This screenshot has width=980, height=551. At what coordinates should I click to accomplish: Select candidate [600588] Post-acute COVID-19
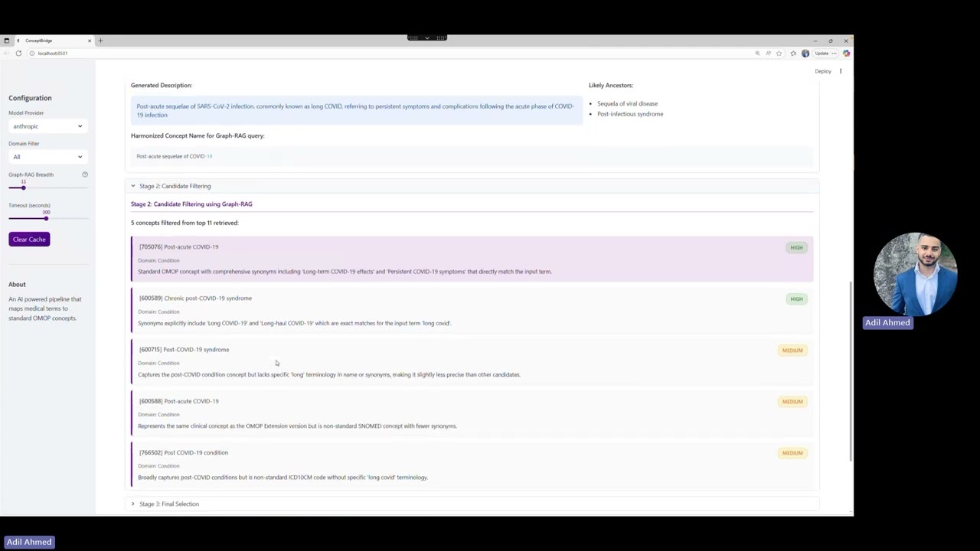(x=472, y=413)
